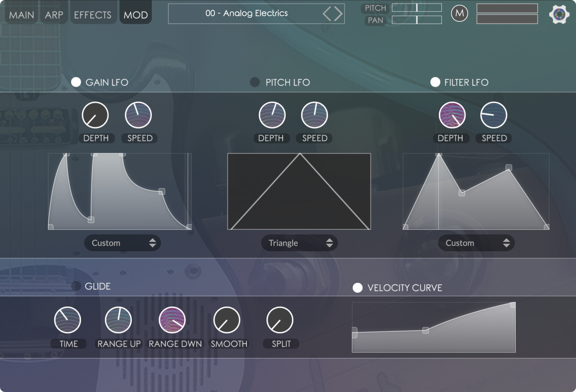Screen dimensions: 576x392
Task: Change the Filter LFO Custom shape selector
Action: pyautogui.click(x=476, y=243)
